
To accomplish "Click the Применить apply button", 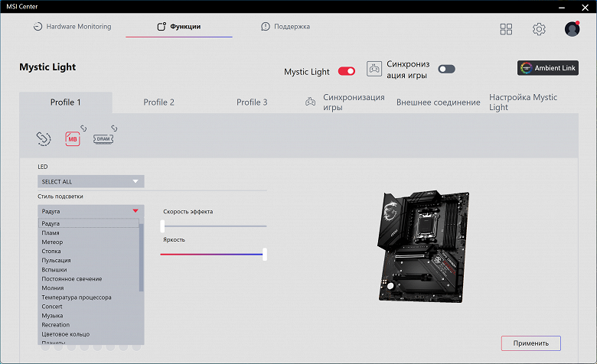I will click(530, 343).
